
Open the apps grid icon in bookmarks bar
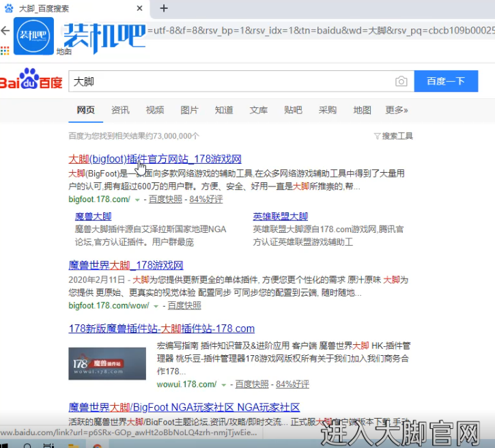click(x=5, y=50)
